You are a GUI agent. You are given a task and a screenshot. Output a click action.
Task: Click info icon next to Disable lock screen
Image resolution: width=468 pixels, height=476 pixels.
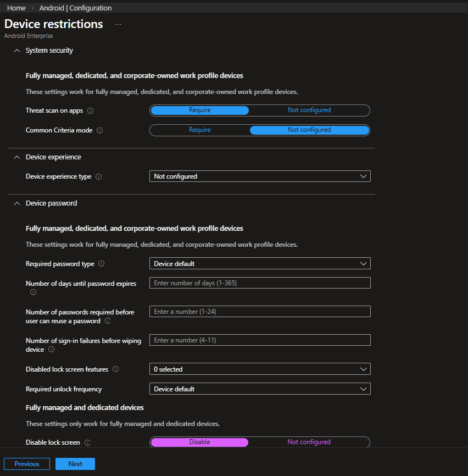pos(87,442)
